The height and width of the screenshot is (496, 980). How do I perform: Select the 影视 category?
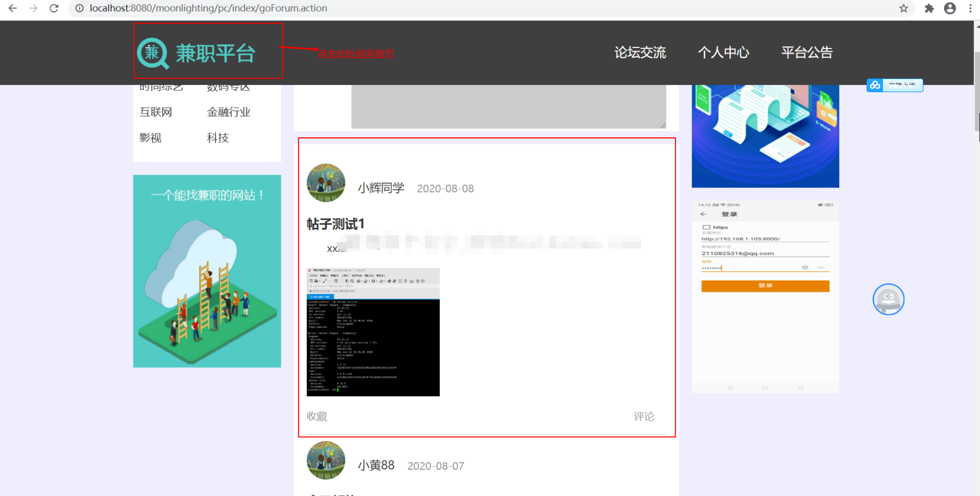(x=150, y=138)
